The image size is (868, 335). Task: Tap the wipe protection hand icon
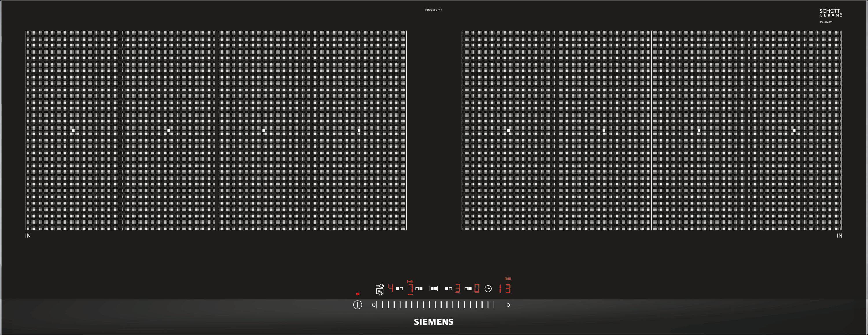pos(380,292)
